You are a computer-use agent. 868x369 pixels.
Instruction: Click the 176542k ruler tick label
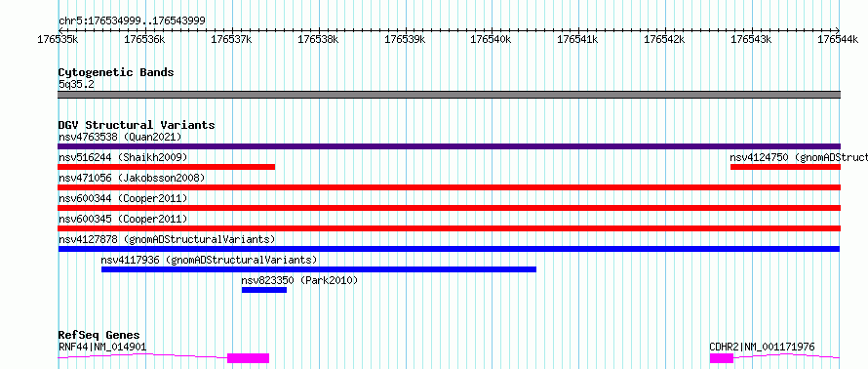click(665, 39)
